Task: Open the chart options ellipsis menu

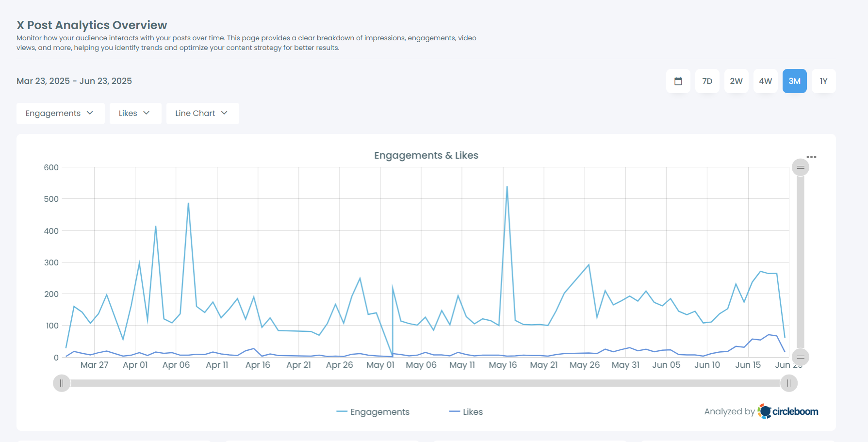Action: click(x=812, y=156)
